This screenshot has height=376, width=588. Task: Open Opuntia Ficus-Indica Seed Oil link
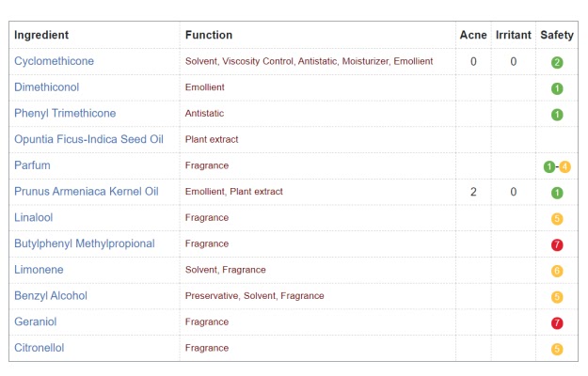point(88,139)
